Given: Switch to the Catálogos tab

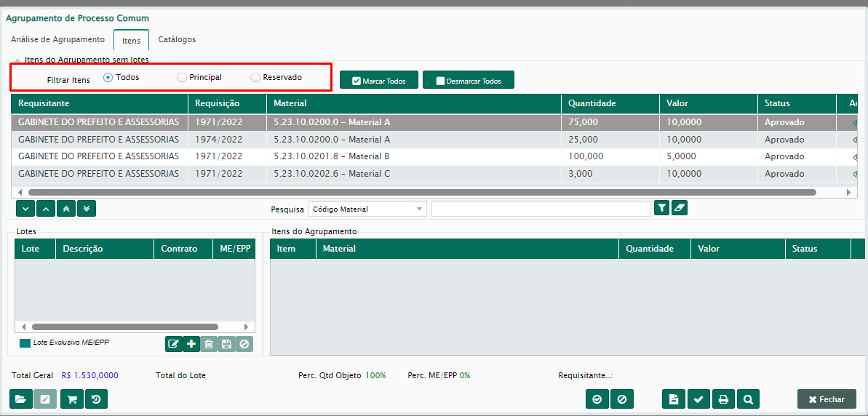Looking at the screenshot, I should [177, 39].
